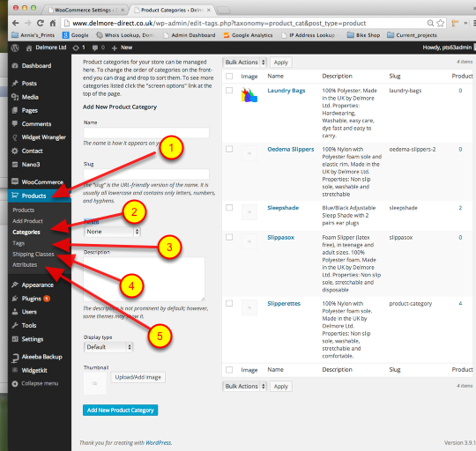Open the Display type Default dropdown

pyautogui.click(x=108, y=347)
